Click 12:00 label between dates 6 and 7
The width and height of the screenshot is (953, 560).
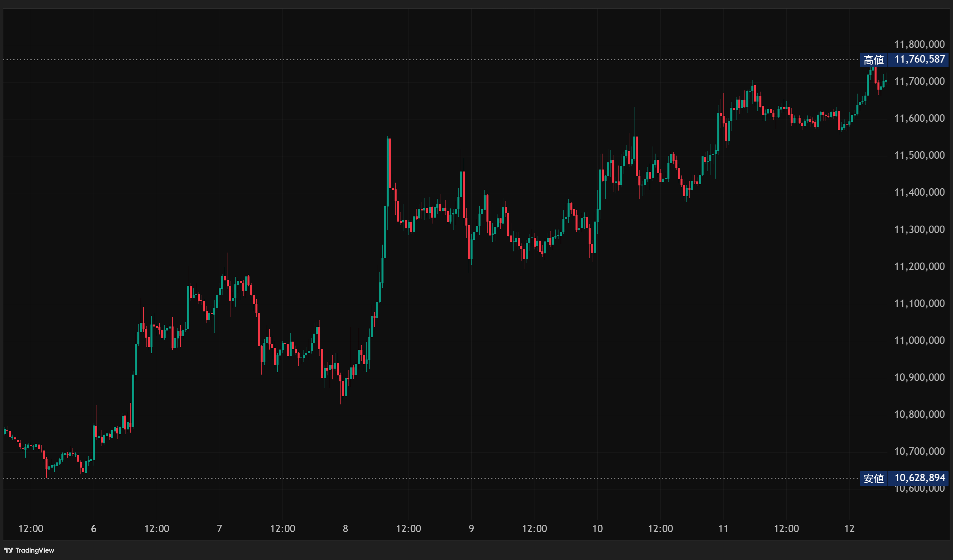(156, 529)
